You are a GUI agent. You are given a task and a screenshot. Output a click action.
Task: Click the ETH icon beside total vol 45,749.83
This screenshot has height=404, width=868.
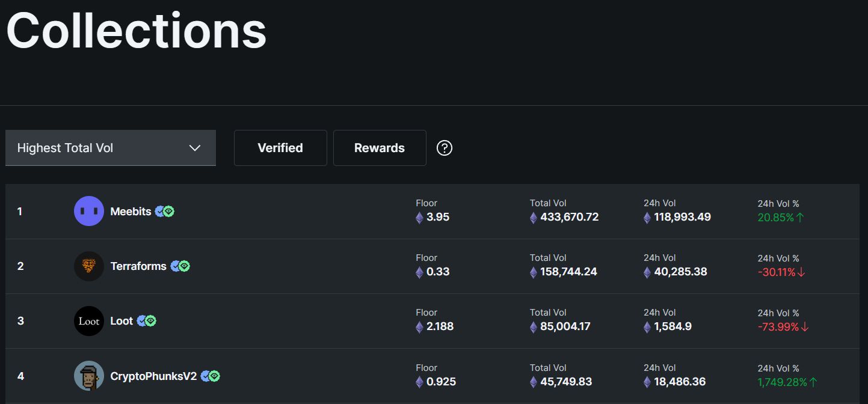[x=534, y=382]
